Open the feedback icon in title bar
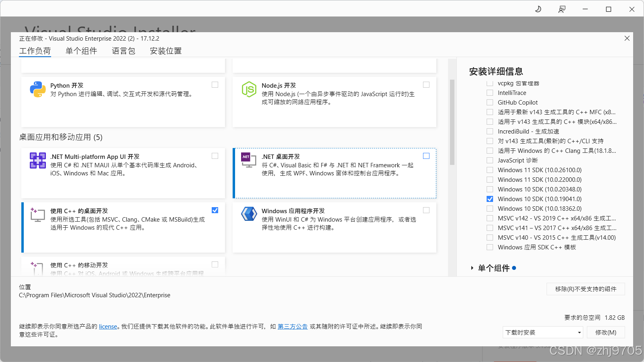 pos(562,9)
